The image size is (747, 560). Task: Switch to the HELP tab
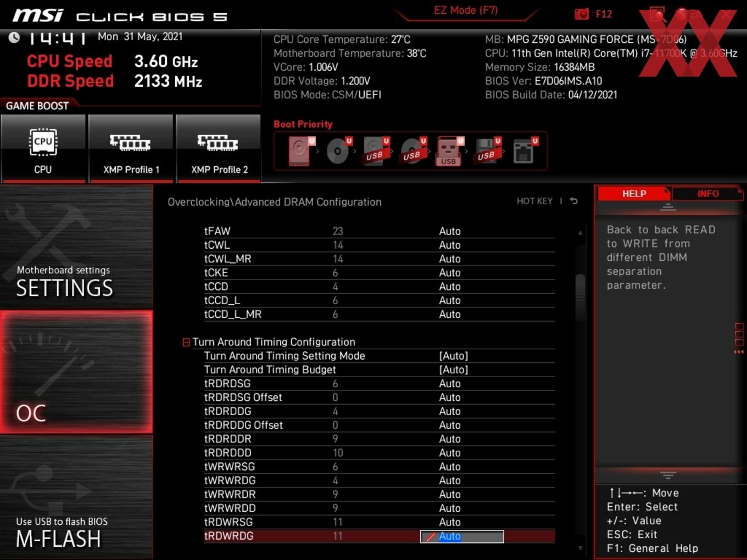click(634, 194)
